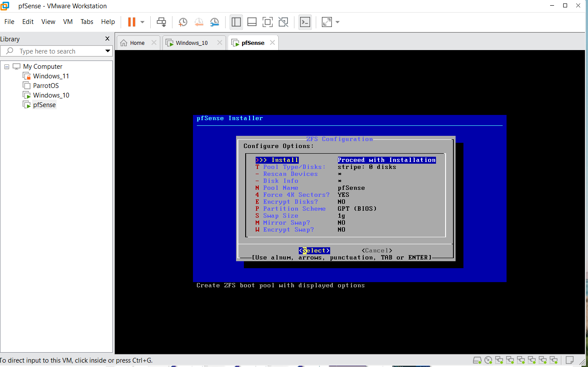Click the 'GPT (BIOS)' partition value
The width and height of the screenshot is (588, 367).
357,209
